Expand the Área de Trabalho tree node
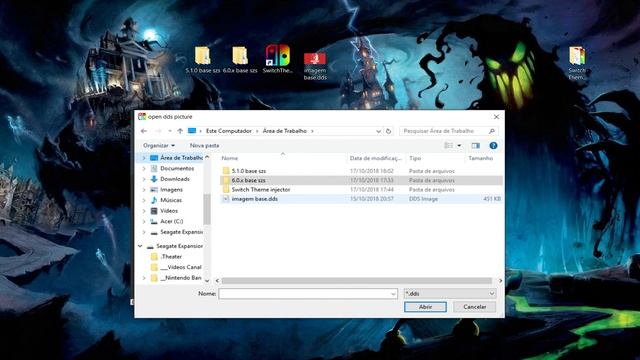Image resolution: width=640 pixels, height=360 pixels. pos(144,158)
